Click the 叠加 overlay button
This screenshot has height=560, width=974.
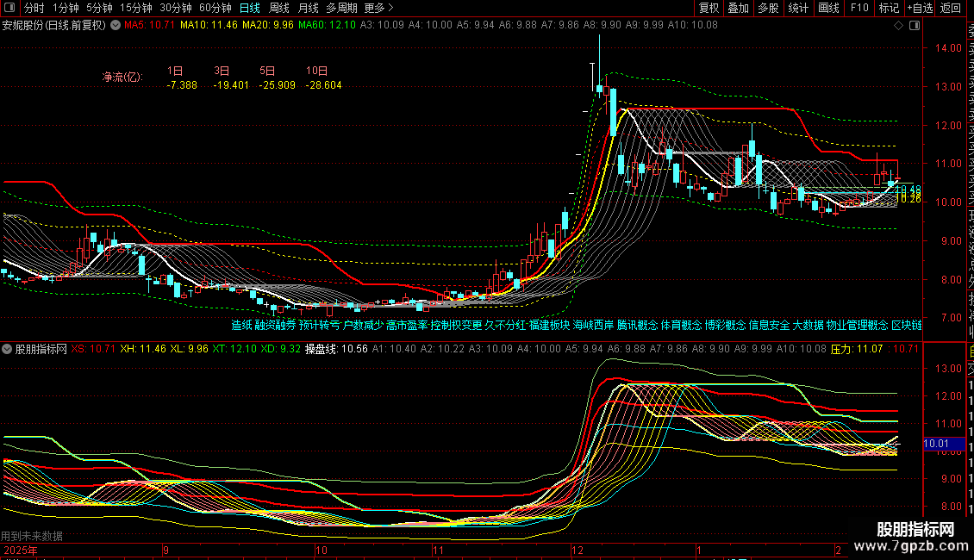pos(738,8)
